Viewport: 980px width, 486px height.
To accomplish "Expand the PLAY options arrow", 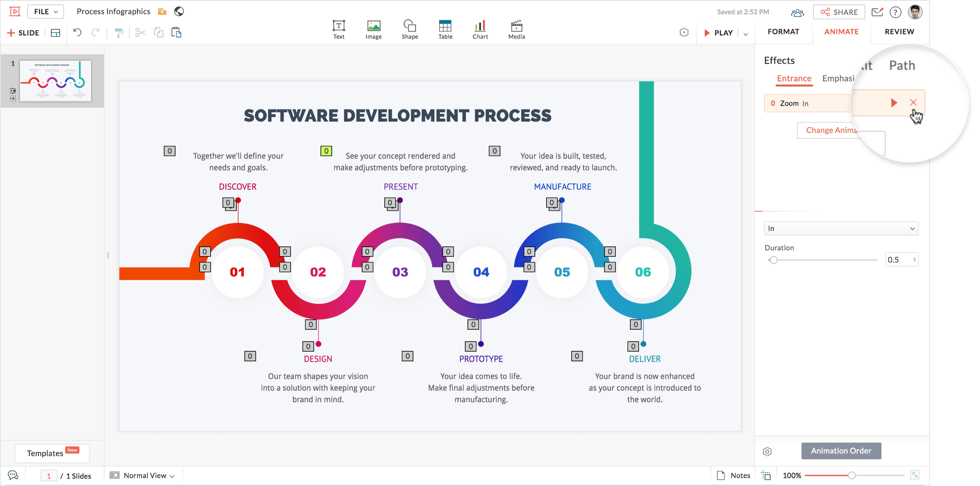I will (x=746, y=33).
